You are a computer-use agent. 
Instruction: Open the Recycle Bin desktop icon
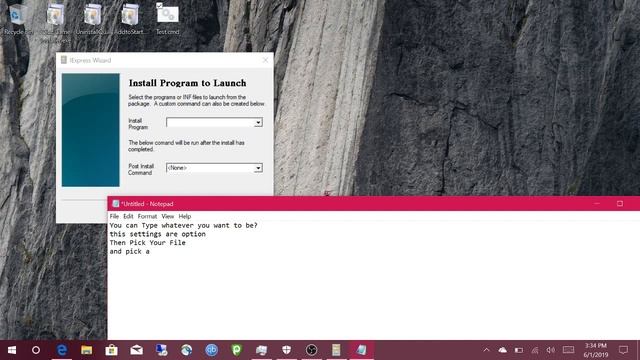(16, 18)
